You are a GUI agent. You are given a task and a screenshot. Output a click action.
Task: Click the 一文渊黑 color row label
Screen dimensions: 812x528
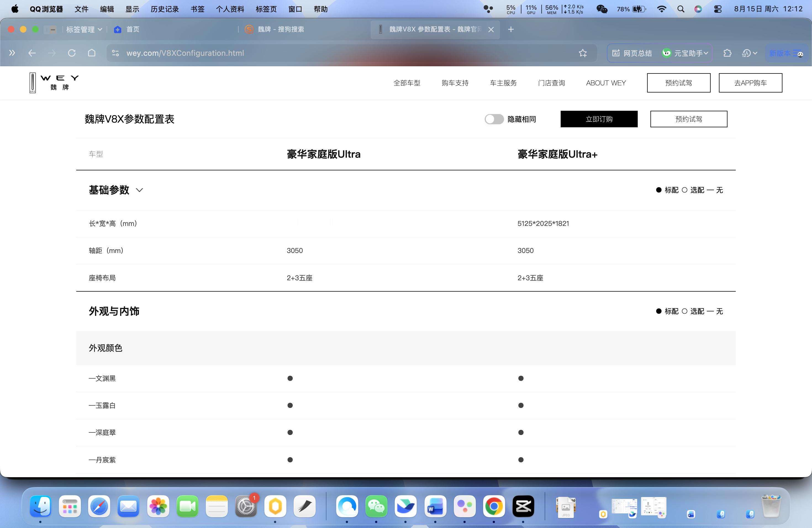pos(102,378)
